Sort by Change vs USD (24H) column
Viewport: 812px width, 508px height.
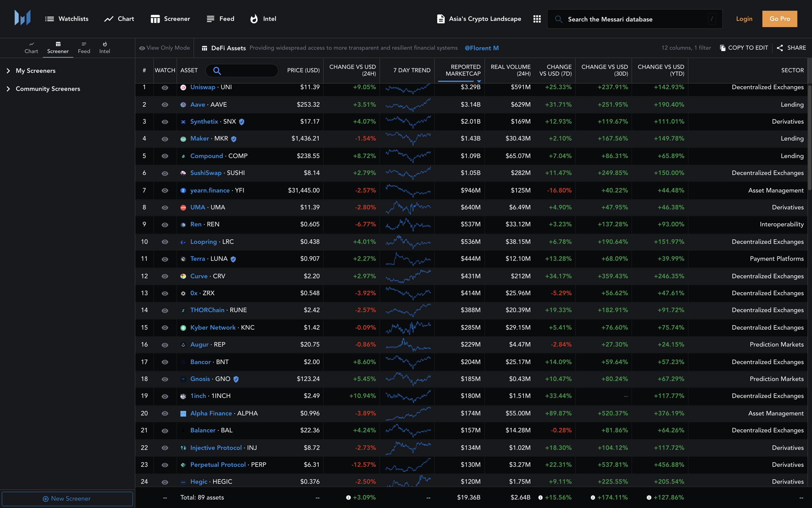pyautogui.click(x=352, y=70)
